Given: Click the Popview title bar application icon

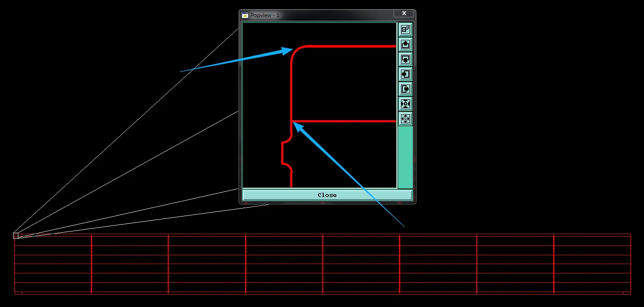Looking at the screenshot, I should point(245,15).
